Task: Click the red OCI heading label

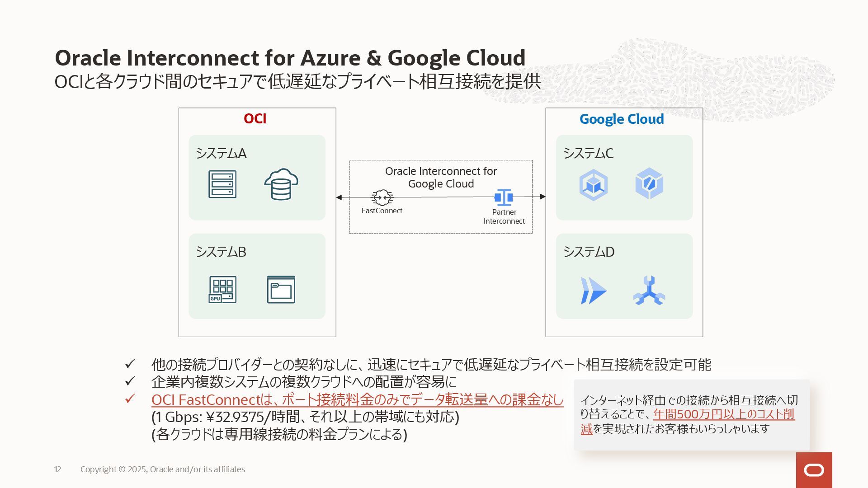Action: click(x=255, y=119)
